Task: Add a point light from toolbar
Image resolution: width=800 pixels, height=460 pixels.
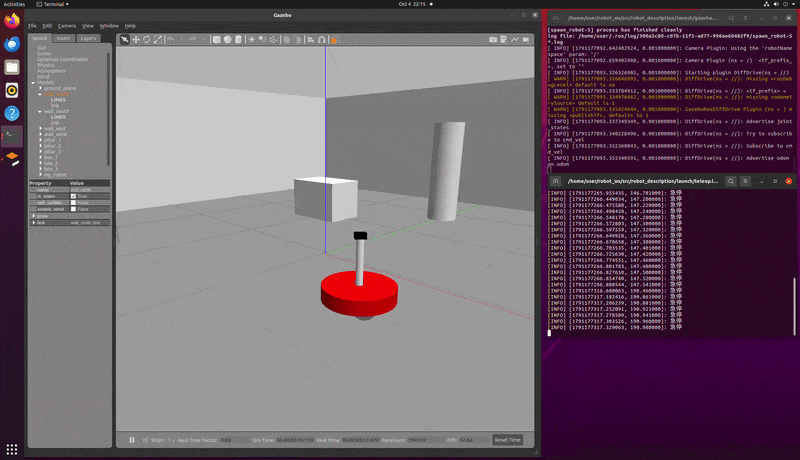Action: pyautogui.click(x=252, y=39)
